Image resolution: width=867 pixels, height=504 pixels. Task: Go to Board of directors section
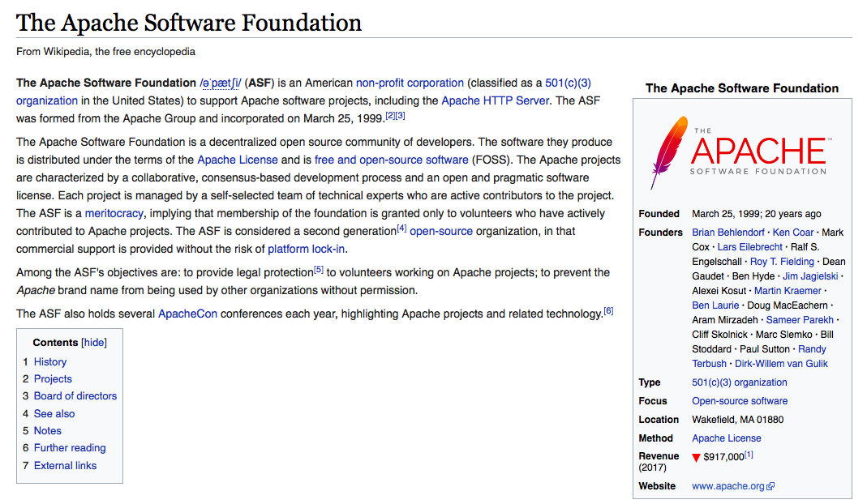[x=75, y=396]
